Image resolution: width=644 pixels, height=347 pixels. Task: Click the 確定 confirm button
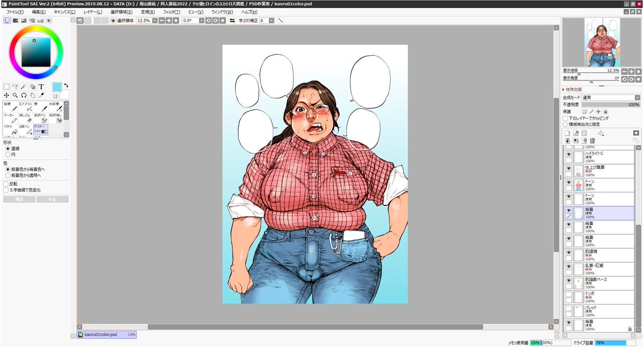click(x=19, y=200)
